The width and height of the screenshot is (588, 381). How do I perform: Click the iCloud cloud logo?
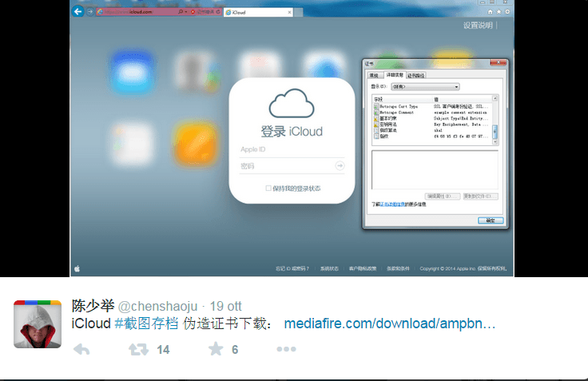(292, 103)
